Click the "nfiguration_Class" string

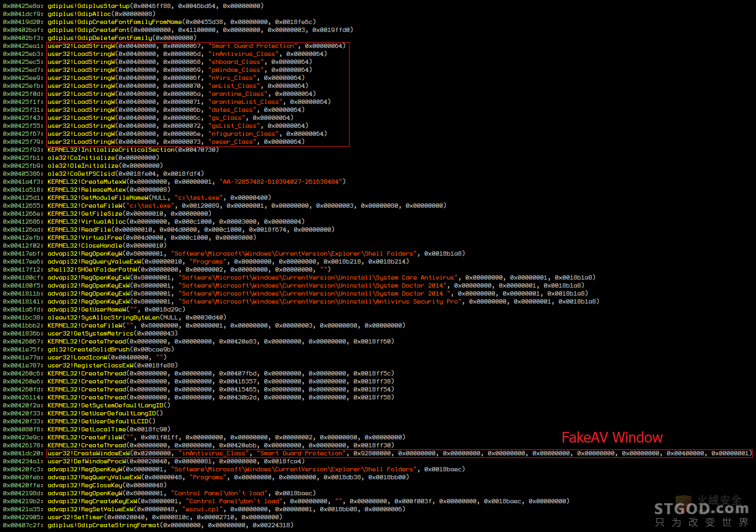[245, 134]
